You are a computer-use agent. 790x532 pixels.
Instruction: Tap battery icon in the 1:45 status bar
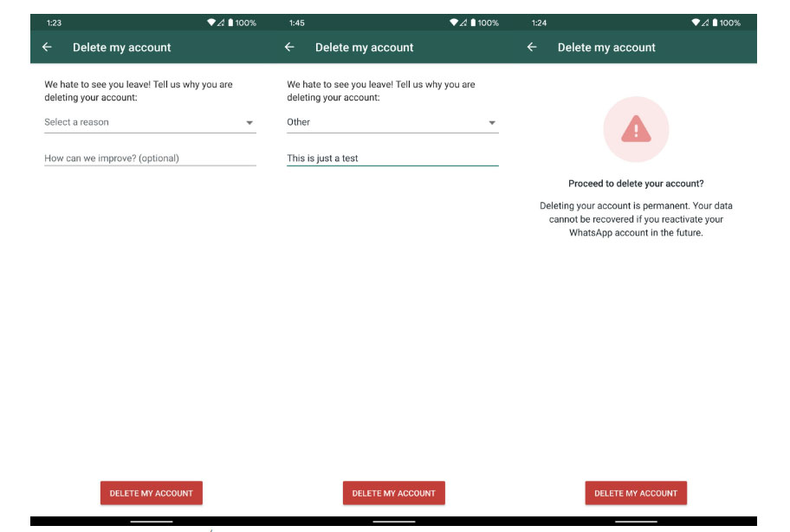click(x=473, y=23)
